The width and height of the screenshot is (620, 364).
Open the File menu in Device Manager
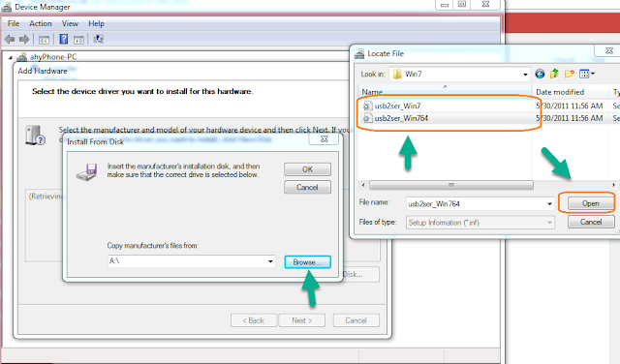point(14,23)
